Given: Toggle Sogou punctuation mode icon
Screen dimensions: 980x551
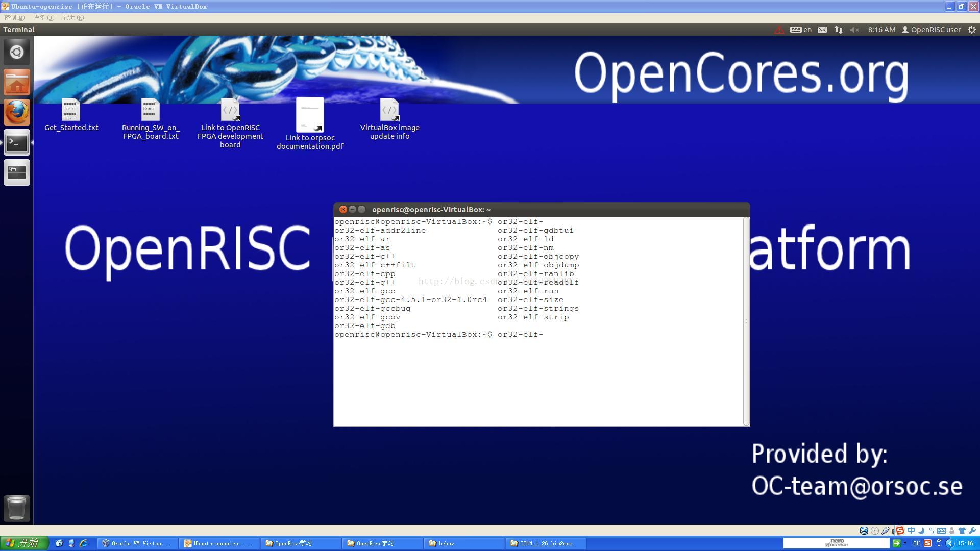Looking at the screenshot, I should [932, 531].
